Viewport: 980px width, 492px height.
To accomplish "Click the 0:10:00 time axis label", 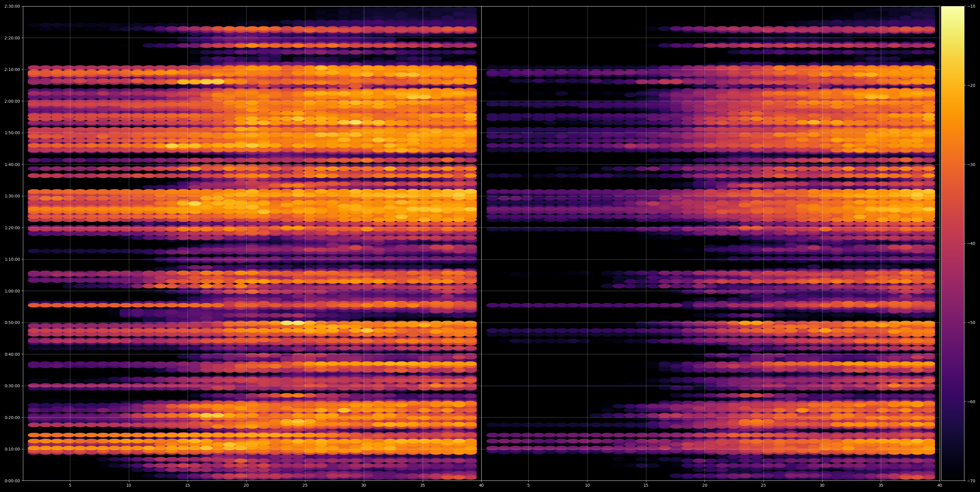I will [12, 449].
